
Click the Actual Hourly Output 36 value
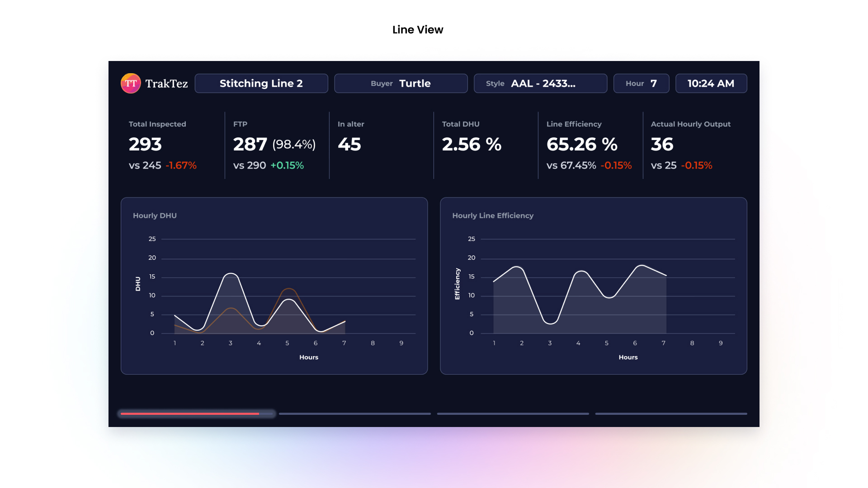click(662, 145)
